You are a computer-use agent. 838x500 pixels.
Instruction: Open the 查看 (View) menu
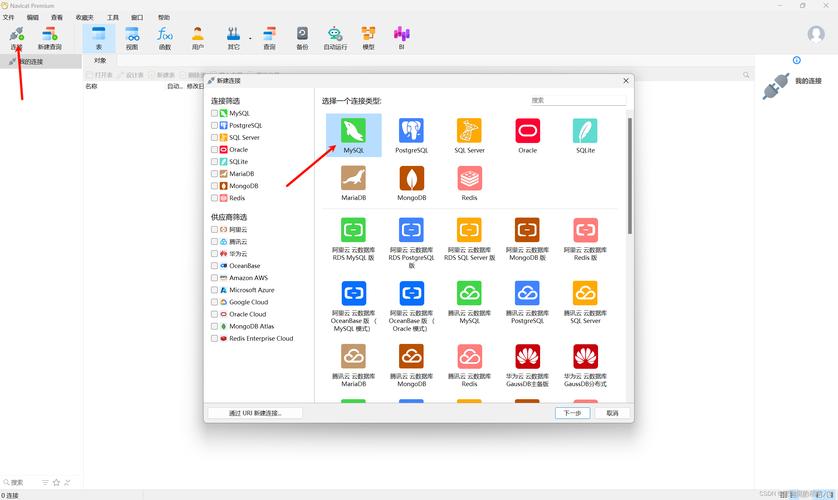pyautogui.click(x=57, y=18)
